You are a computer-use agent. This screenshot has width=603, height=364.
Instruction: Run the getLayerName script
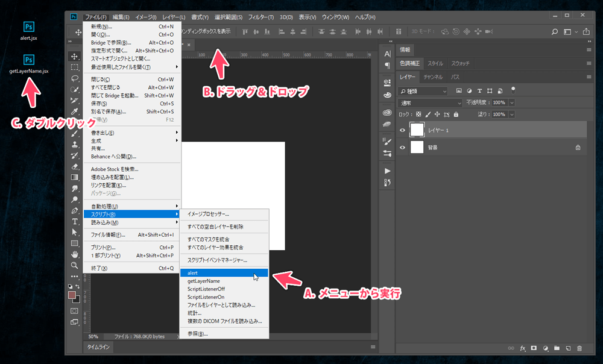click(x=224, y=281)
